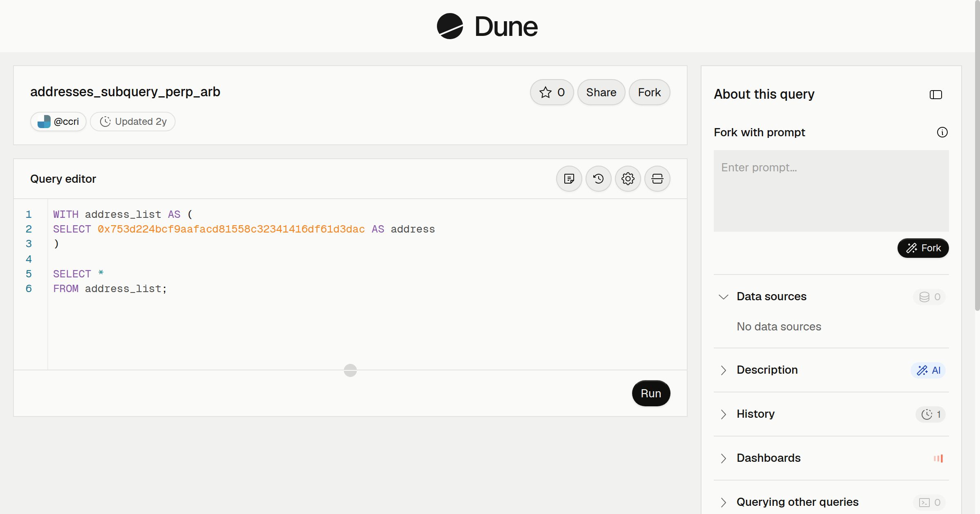Click 'FROM address_list;' on line 6
This screenshot has height=514, width=980.
[110, 289]
